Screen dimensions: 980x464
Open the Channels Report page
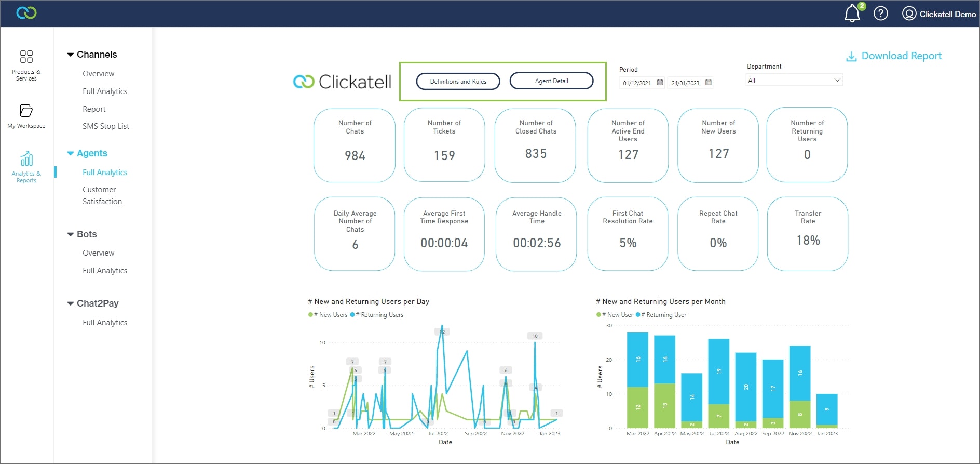(x=94, y=109)
